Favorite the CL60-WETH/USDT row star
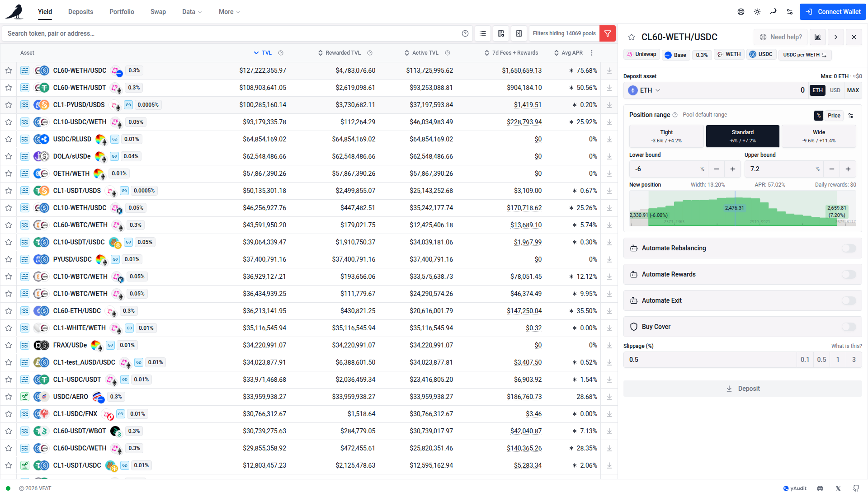 9,88
